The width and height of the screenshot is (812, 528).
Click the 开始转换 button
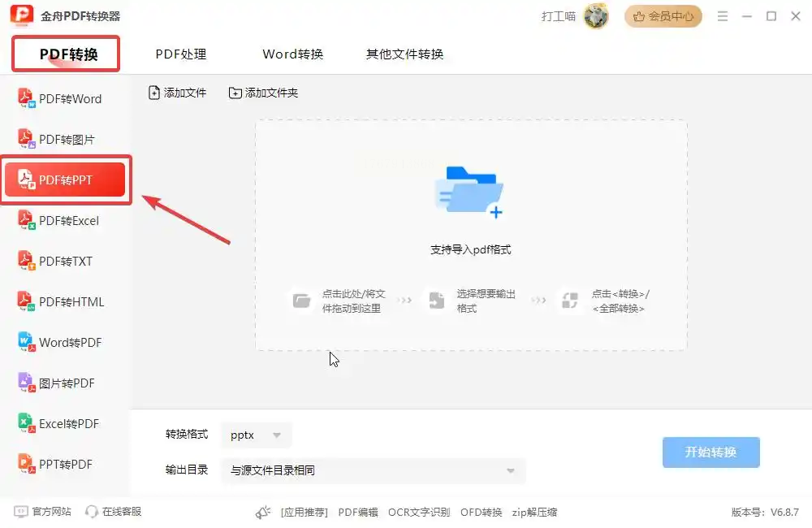coord(711,452)
